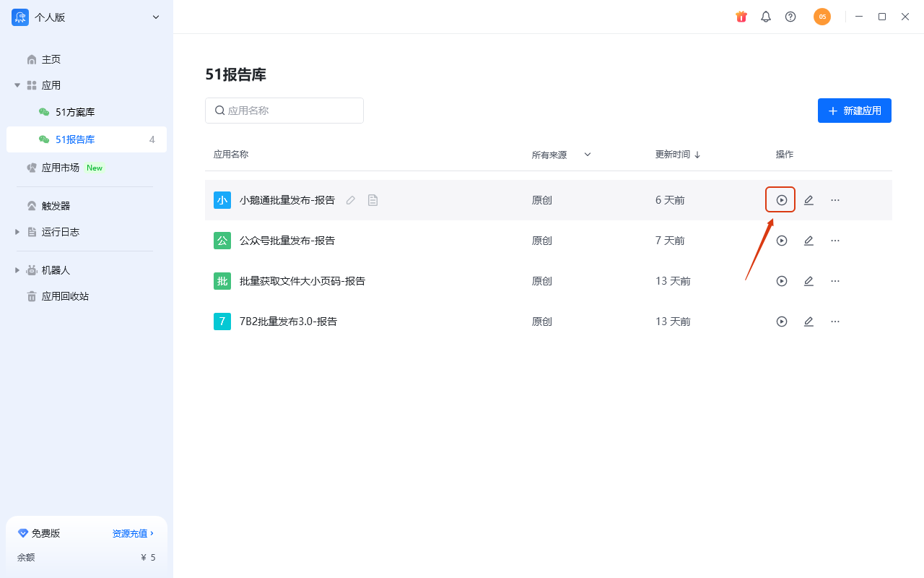Open more options for 公众号批量发布-报告
The image size is (924, 578).
(x=834, y=240)
